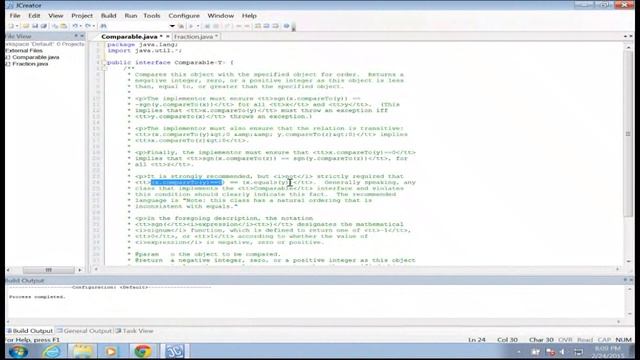Click the Redo toolbar icon

[88, 26]
